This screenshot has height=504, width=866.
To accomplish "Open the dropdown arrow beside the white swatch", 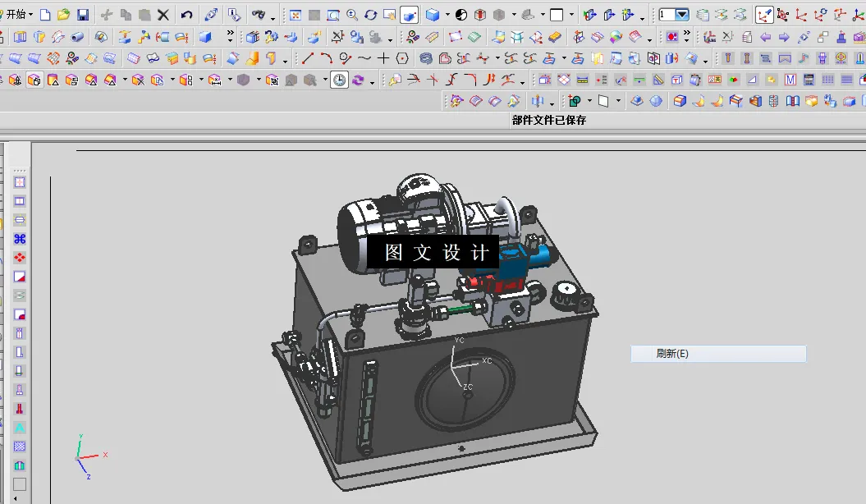I will pyautogui.click(x=570, y=14).
